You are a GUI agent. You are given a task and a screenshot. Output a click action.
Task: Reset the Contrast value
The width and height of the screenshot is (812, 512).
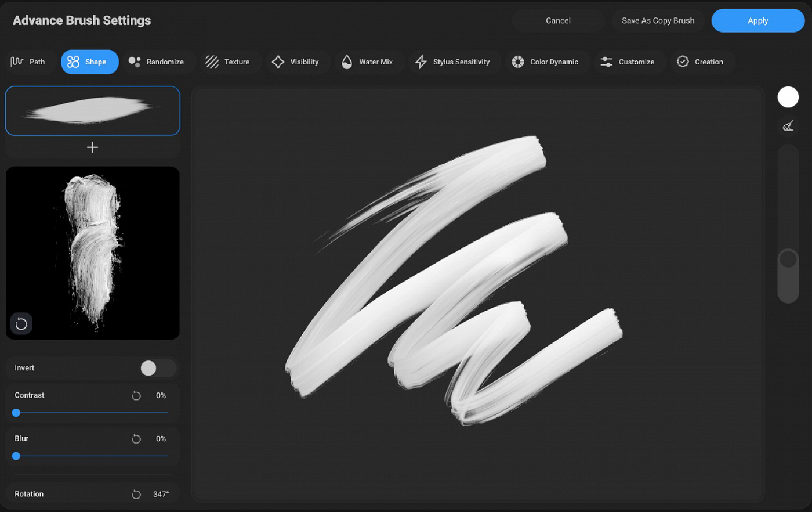tap(136, 395)
